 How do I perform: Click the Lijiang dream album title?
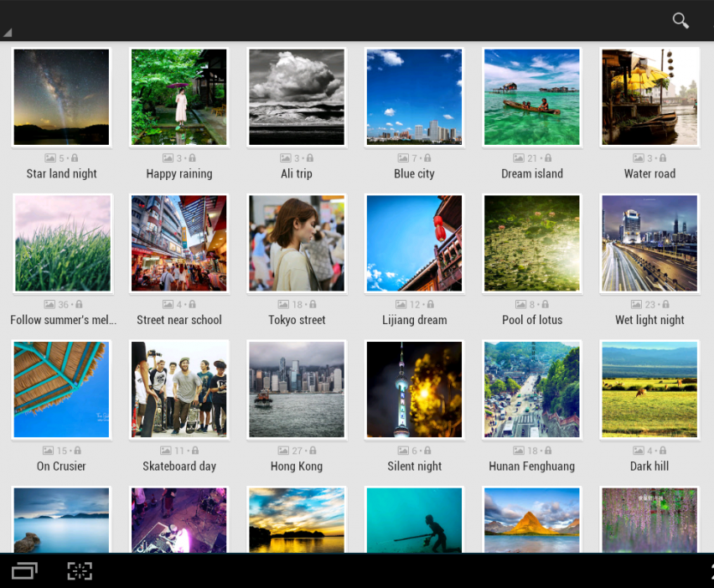point(414,320)
